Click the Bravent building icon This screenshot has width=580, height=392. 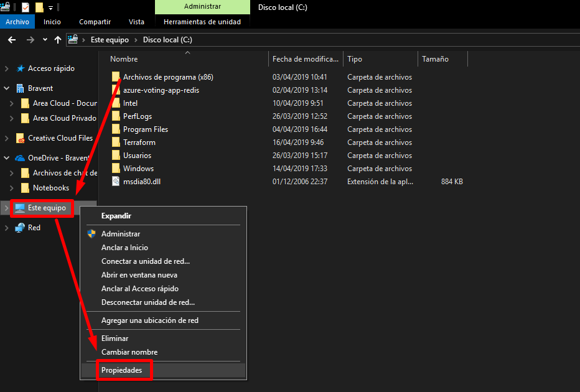point(20,88)
